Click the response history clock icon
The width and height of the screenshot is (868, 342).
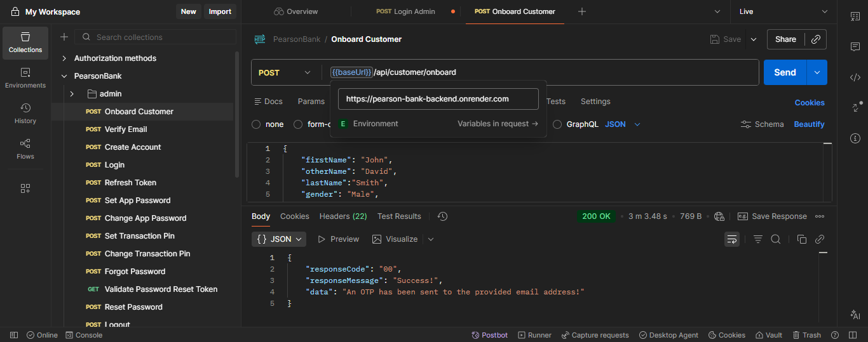pyautogui.click(x=443, y=216)
